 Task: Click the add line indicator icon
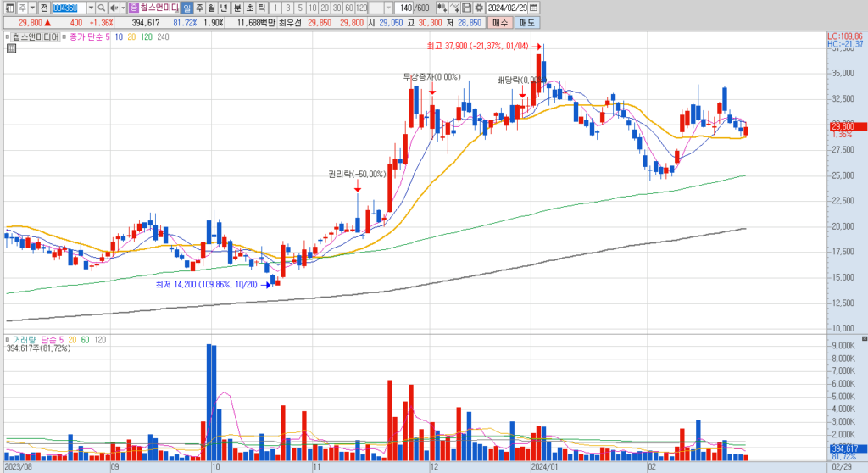pyautogui.click(x=454, y=8)
